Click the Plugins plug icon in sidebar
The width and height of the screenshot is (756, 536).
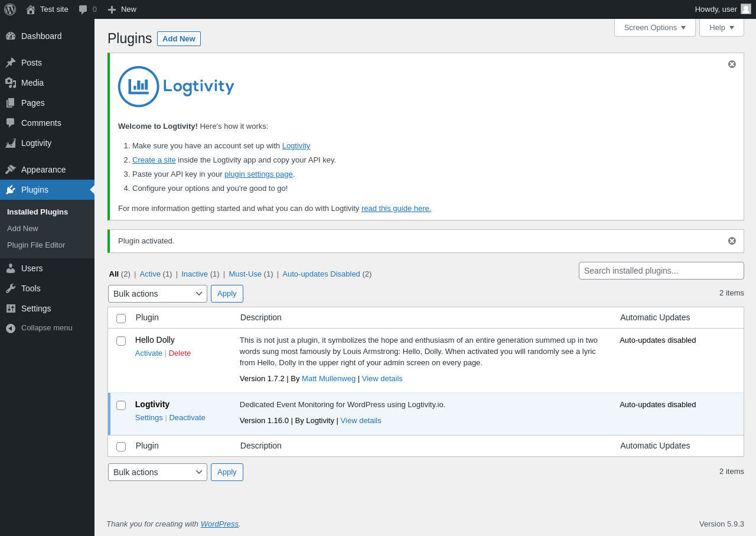pos(11,190)
